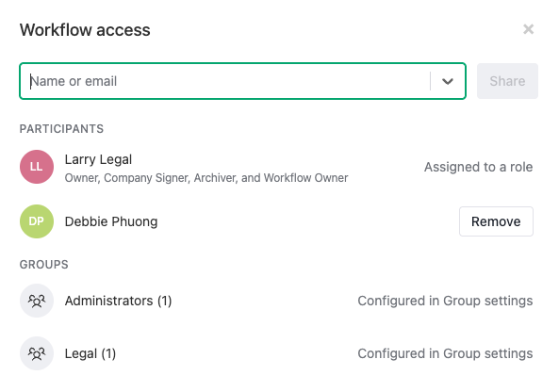Select the Debbie Phuong participant name

(x=111, y=221)
